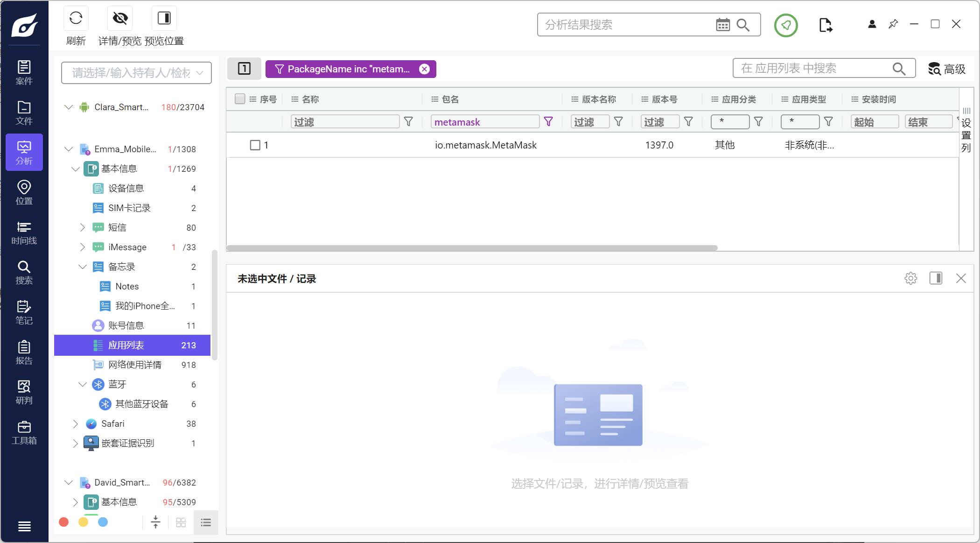The image size is (980, 543).
Task: Collapse the 基本信息 node under Emma_Mobile
Action: click(x=76, y=169)
